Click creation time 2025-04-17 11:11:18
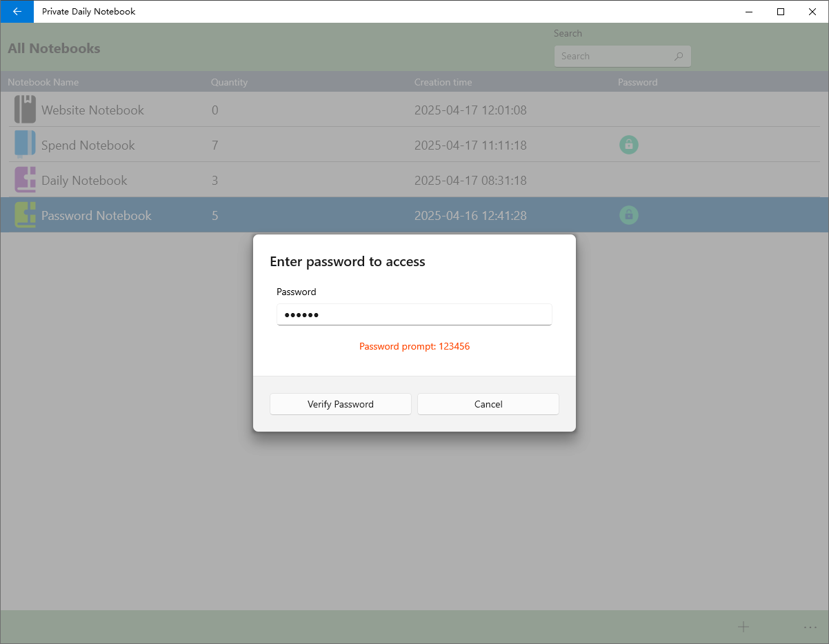Screen dimensions: 829x644 [x=470, y=145]
